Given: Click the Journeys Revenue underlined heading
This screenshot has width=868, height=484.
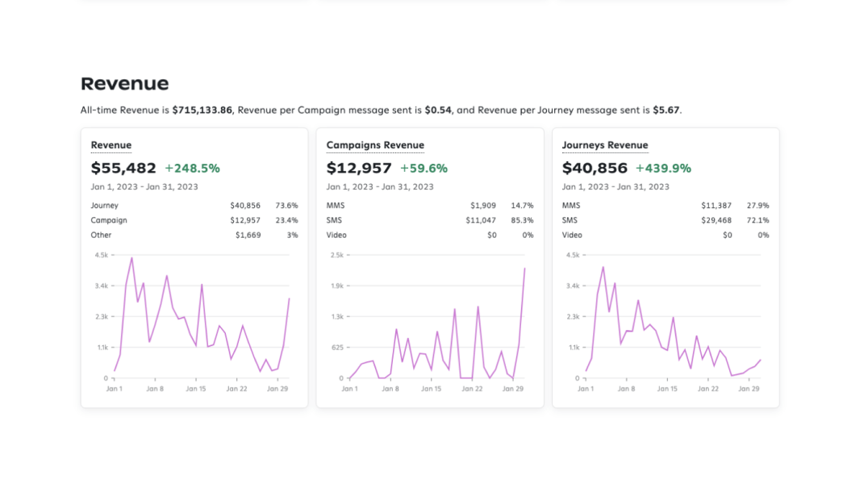Looking at the screenshot, I should click(605, 145).
